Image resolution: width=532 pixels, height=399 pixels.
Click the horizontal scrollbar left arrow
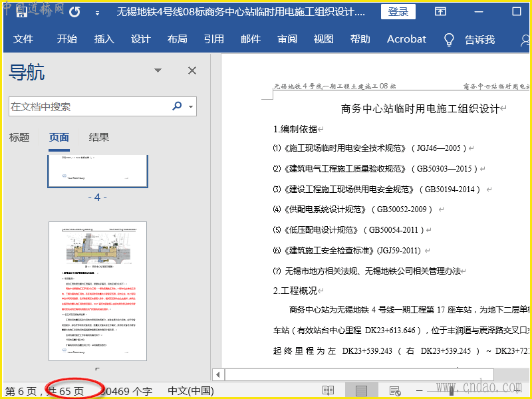click(218, 375)
